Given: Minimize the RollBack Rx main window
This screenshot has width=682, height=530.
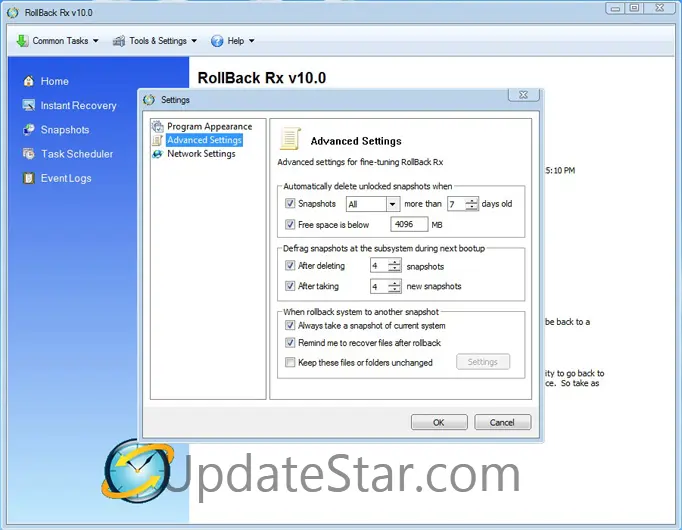Looking at the screenshot, I should [615, 8].
